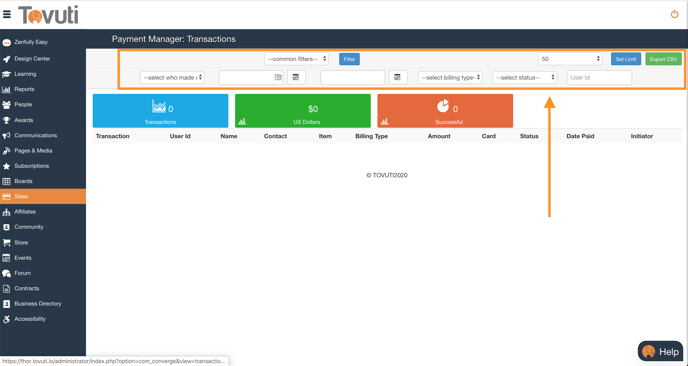Click the Contact column header

pos(276,136)
